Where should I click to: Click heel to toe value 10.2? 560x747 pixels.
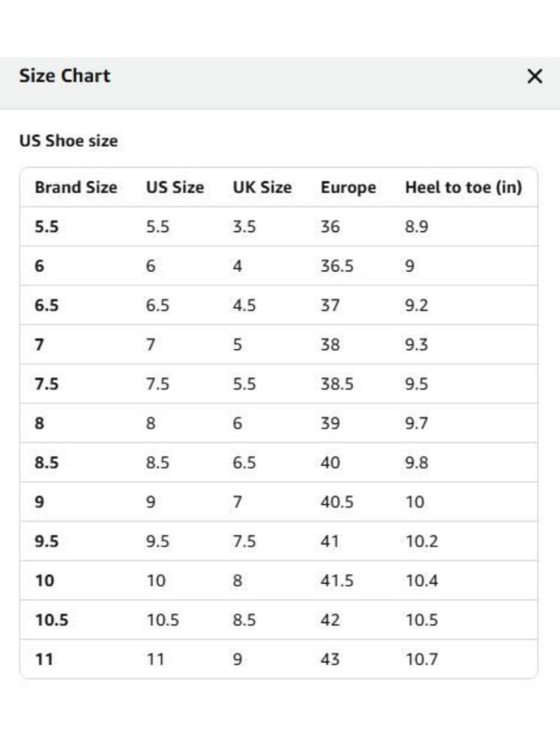coord(422,541)
